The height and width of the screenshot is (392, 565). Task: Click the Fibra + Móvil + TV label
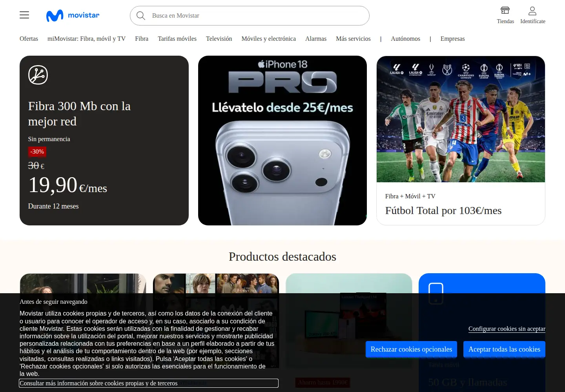pos(410,196)
